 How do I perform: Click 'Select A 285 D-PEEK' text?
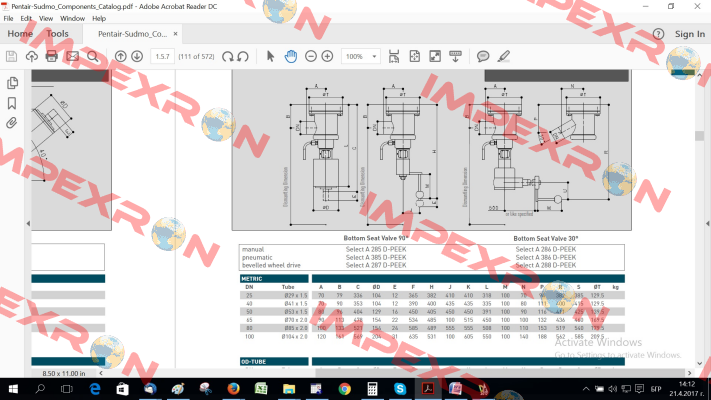click(376, 249)
